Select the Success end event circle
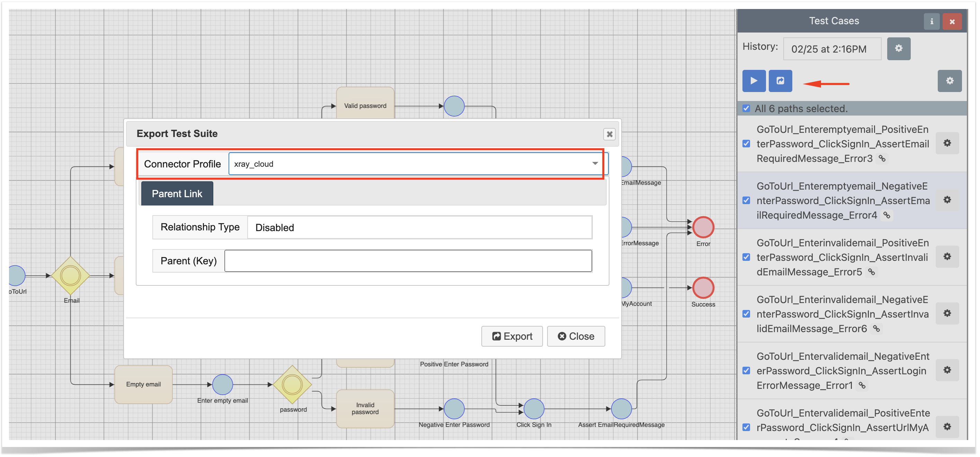The width and height of the screenshot is (980, 457). [703, 288]
